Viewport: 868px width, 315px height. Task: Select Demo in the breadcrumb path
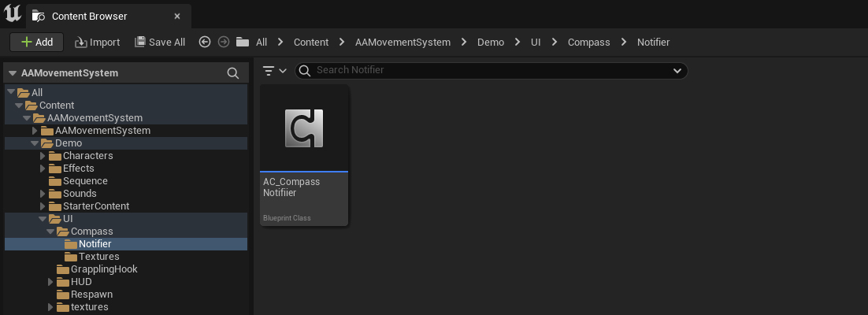(491, 42)
